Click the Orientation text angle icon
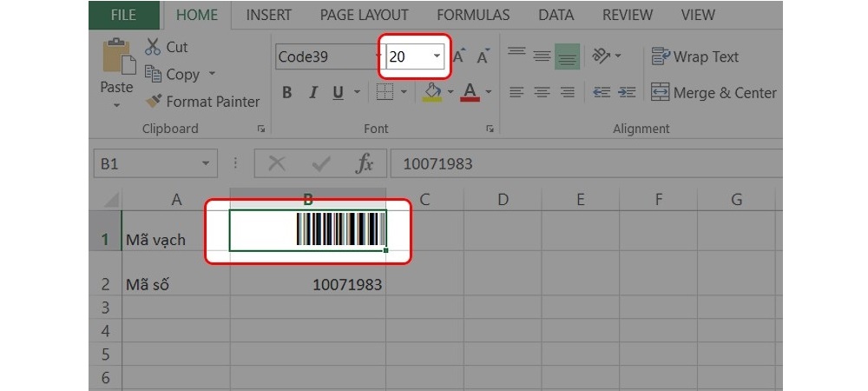 tap(602, 56)
